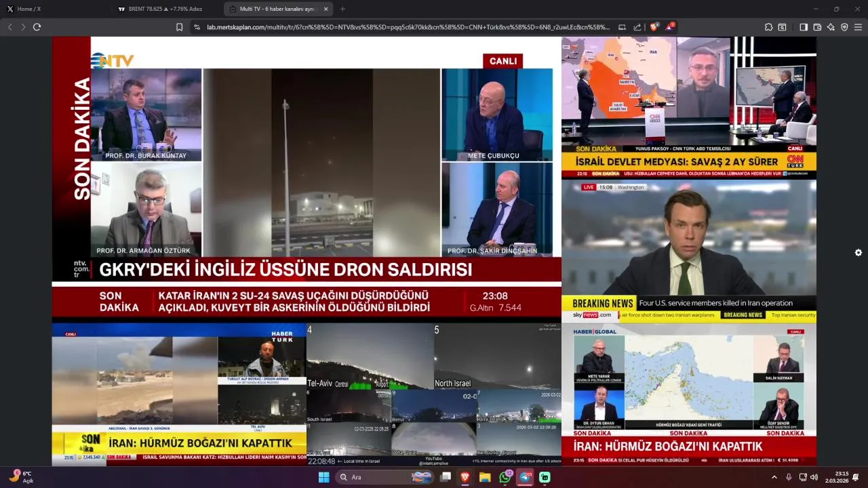Image resolution: width=868 pixels, height=488 pixels.
Task: Click the browser back arrow
Action: 10,27
